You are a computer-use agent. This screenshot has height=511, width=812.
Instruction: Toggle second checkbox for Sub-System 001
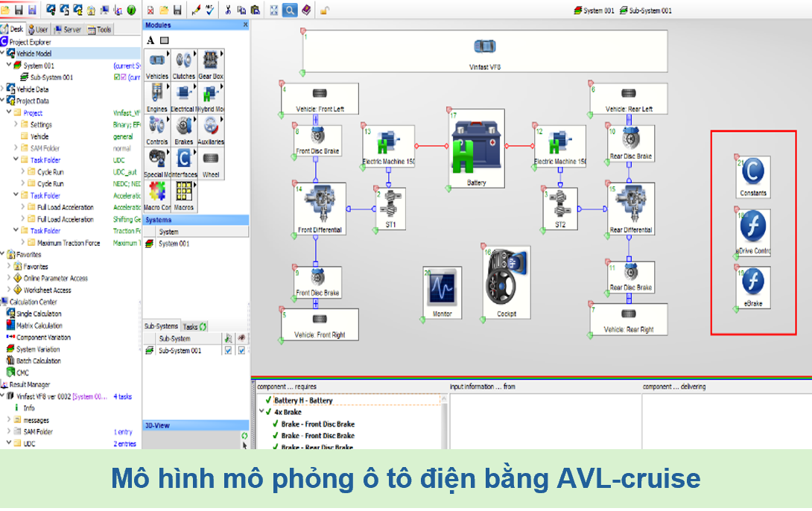click(241, 350)
